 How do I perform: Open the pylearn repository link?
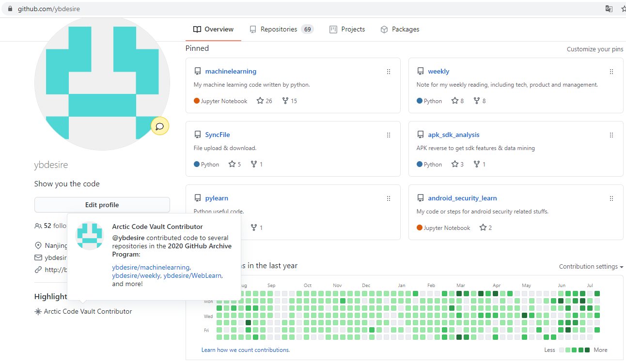(x=217, y=198)
